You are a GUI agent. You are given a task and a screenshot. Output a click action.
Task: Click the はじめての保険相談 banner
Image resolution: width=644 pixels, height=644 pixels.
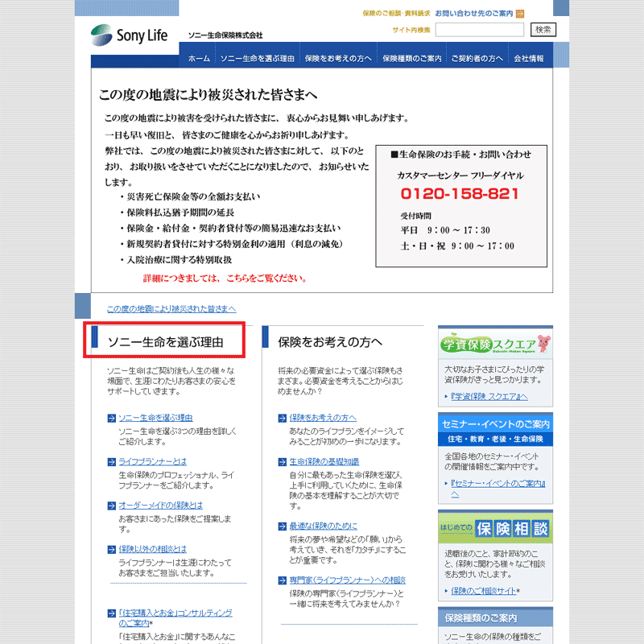pyautogui.click(x=495, y=528)
